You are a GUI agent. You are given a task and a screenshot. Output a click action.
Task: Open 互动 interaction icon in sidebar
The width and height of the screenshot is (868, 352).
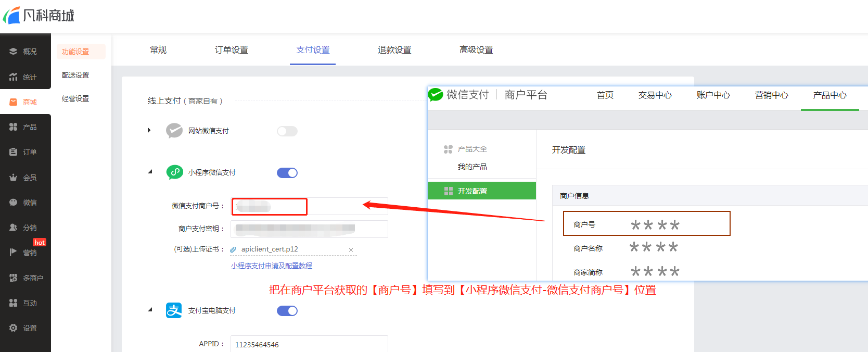[x=14, y=303]
